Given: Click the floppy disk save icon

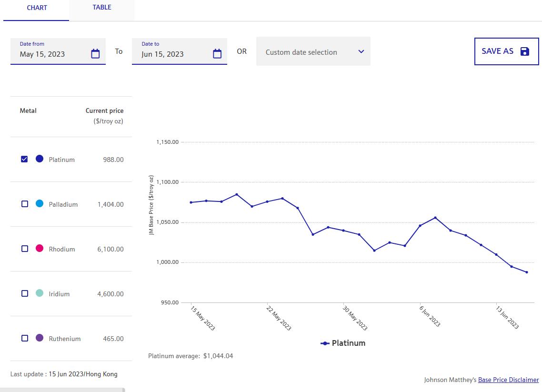Looking at the screenshot, I should [525, 51].
